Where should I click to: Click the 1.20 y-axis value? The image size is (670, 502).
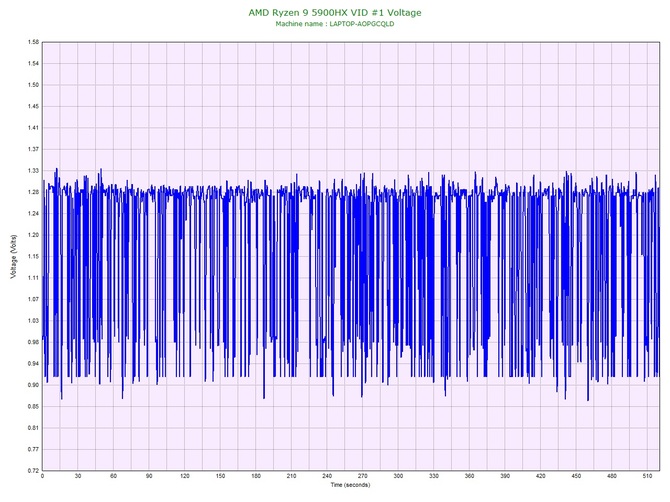(x=33, y=235)
